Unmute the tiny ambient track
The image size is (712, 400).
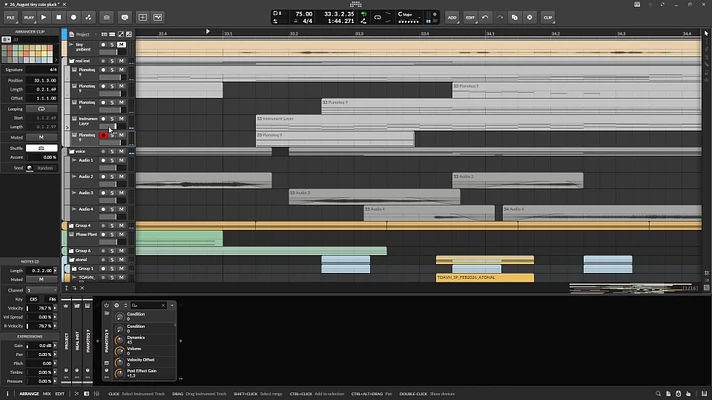click(x=121, y=44)
